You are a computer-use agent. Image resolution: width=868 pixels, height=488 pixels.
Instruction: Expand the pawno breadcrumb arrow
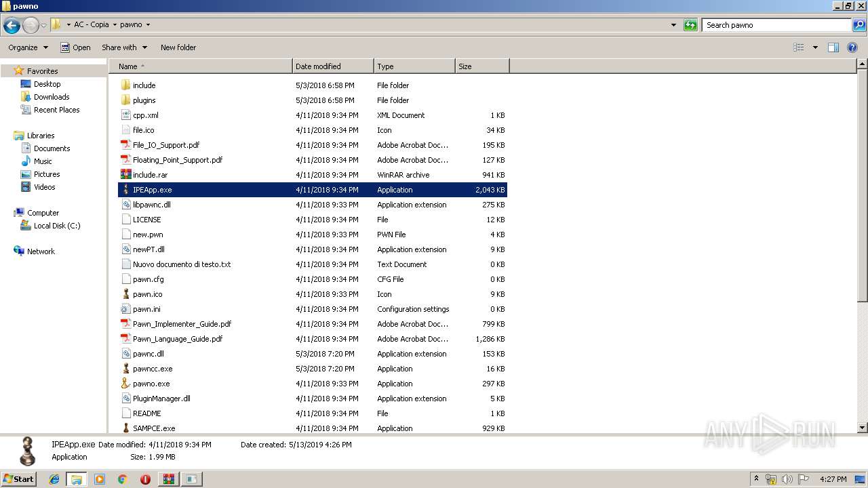(148, 24)
